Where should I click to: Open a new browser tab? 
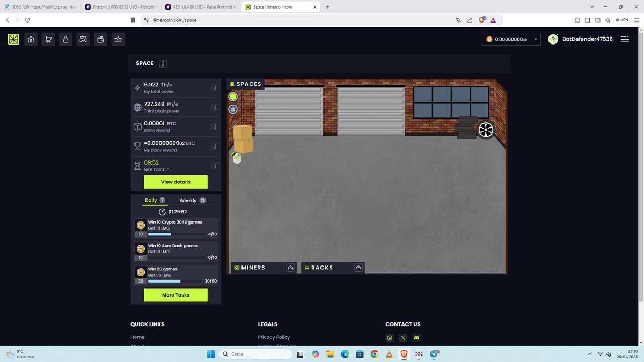pyautogui.click(x=327, y=6)
